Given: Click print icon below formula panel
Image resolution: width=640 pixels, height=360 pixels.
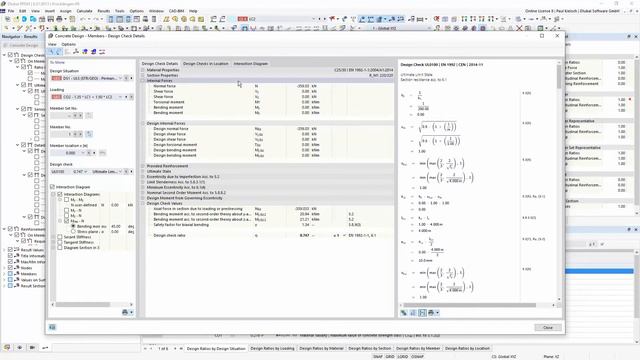Looking at the screenshot, I should coord(431,313).
